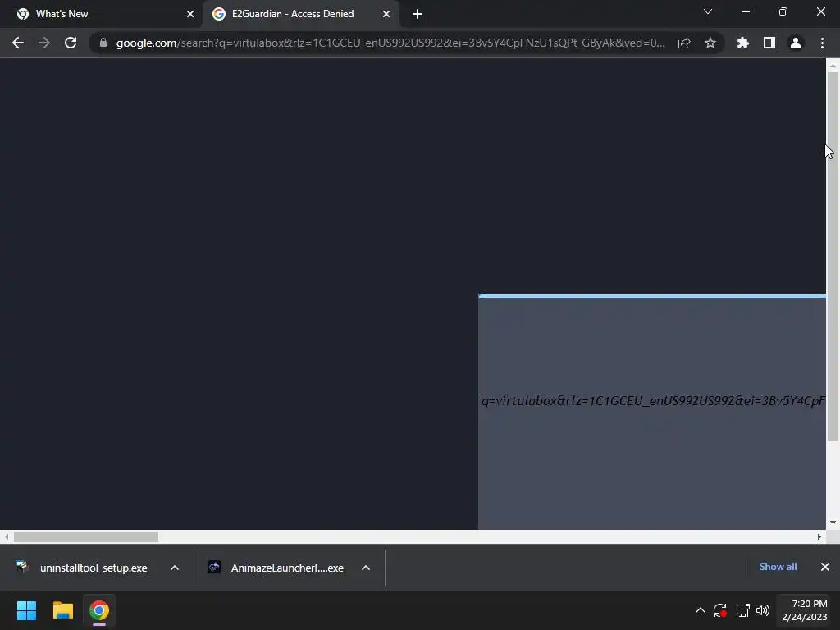
Task: Close the downloads bar
Action: click(x=825, y=567)
